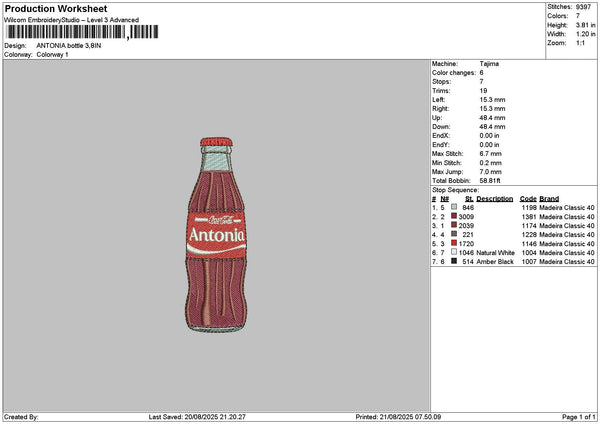Click thread code 1007
Viewport: 600px width, 424px height.
pos(529,262)
